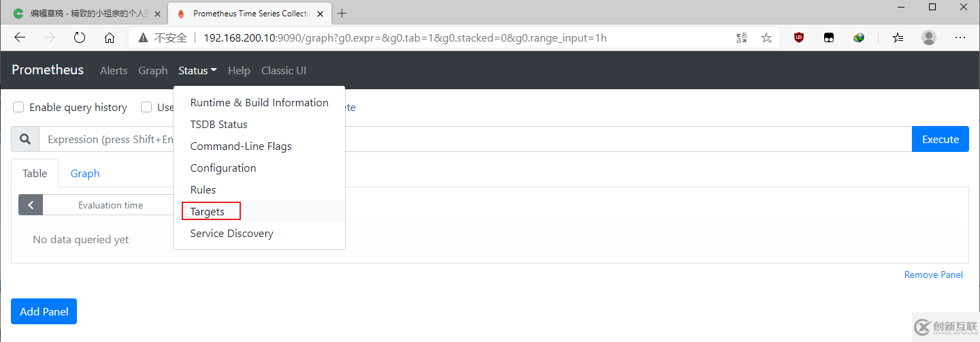The image size is (980, 342).
Task: Click the search magnifier icon beside the expression box
Action: point(25,139)
